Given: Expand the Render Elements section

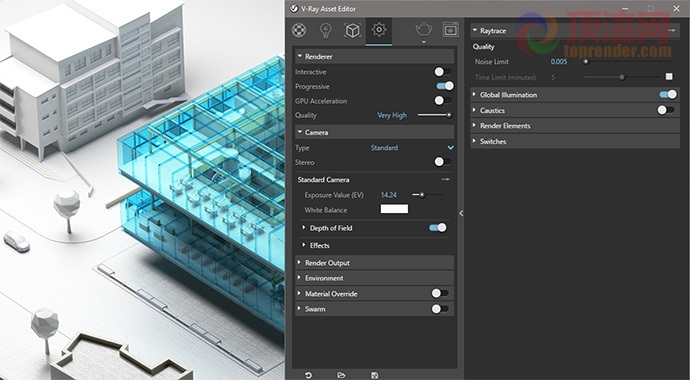Looking at the screenshot, I should pos(474,125).
